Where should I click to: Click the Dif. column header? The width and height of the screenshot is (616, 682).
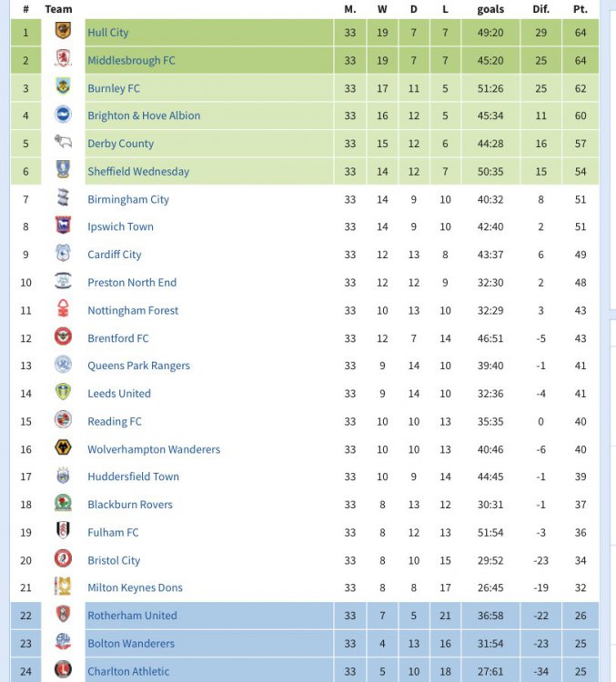coord(540,9)
